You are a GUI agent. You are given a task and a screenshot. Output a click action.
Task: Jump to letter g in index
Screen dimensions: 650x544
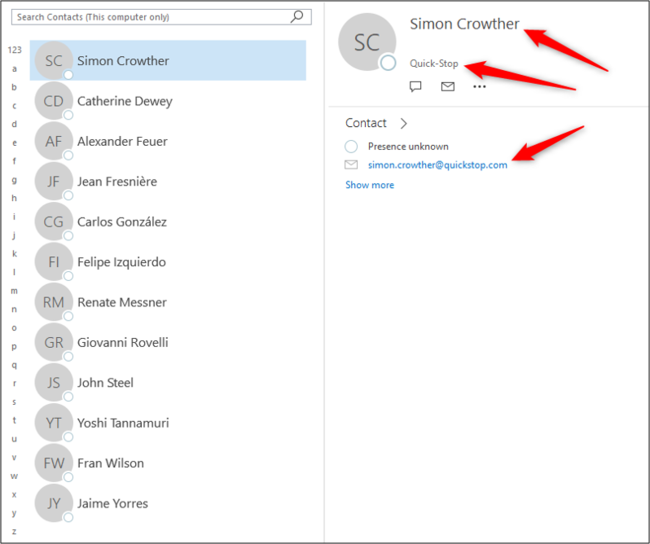pyautogui.click(x=15, y=180)
